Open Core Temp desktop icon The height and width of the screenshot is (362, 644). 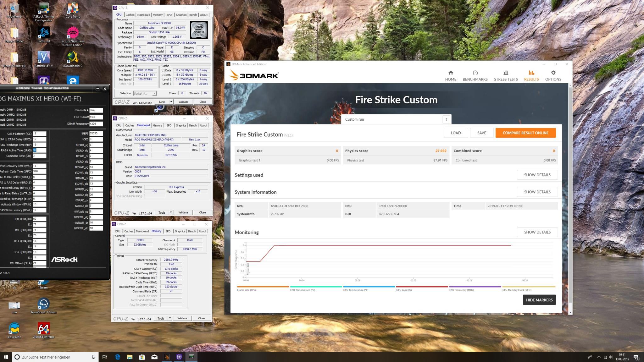(73, 10)
